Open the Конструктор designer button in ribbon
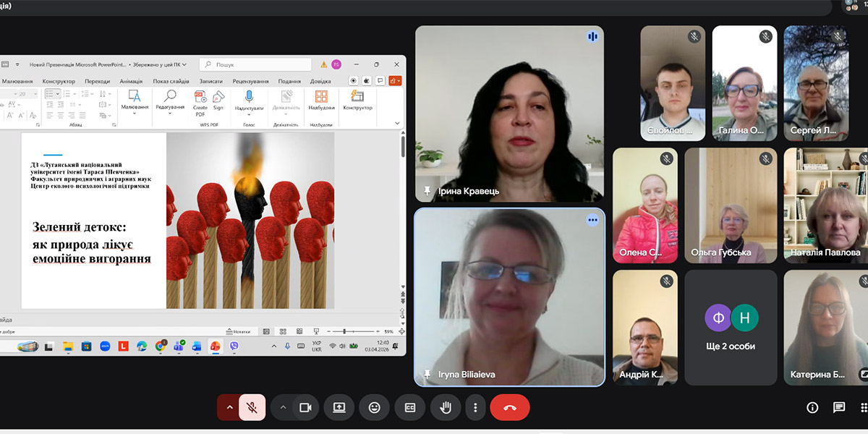 point(357,101)
